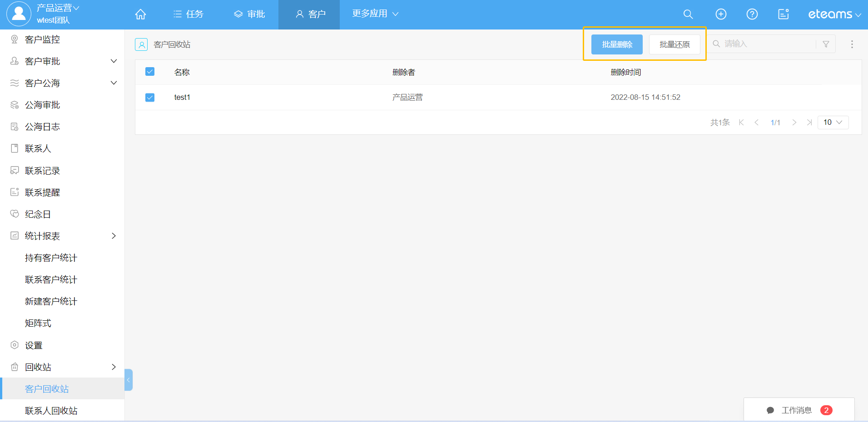Image resolution: width=868 pixels, height=422 pixels.
Task: Open the vertical three-dot more menu
Action: pyautogui.click(x=852, y=44)
